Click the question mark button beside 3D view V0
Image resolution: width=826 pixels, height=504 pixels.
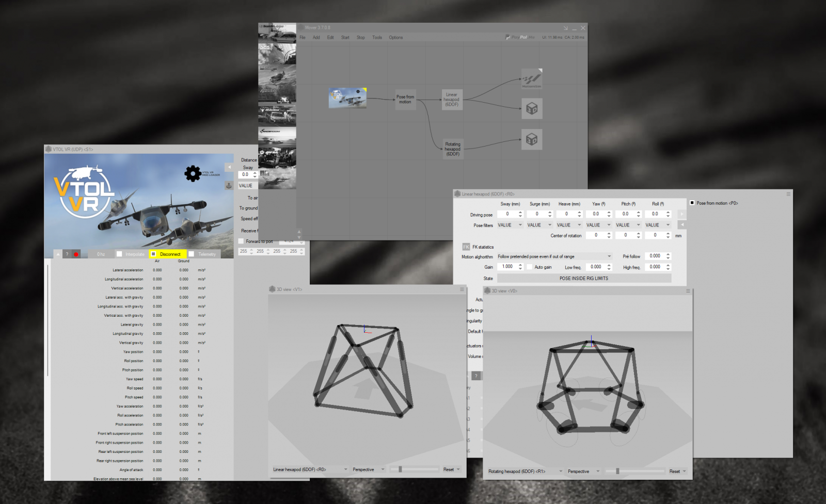[476, 376]
